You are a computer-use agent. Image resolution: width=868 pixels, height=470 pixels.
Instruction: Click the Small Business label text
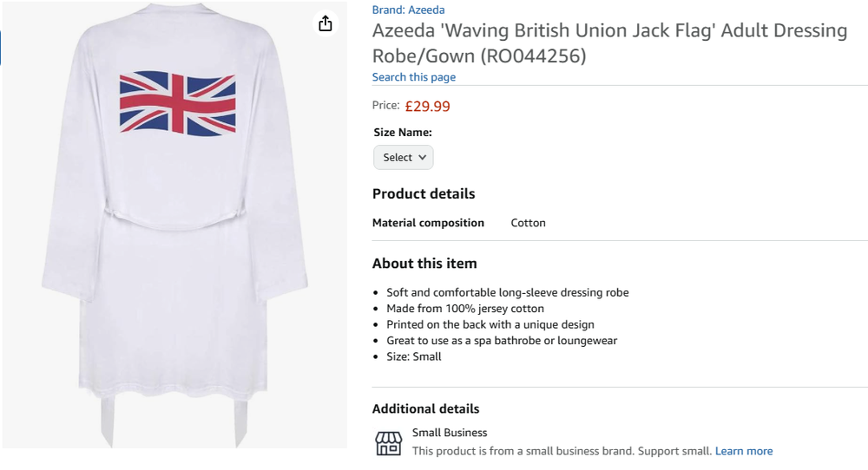[x=450, y=433]
